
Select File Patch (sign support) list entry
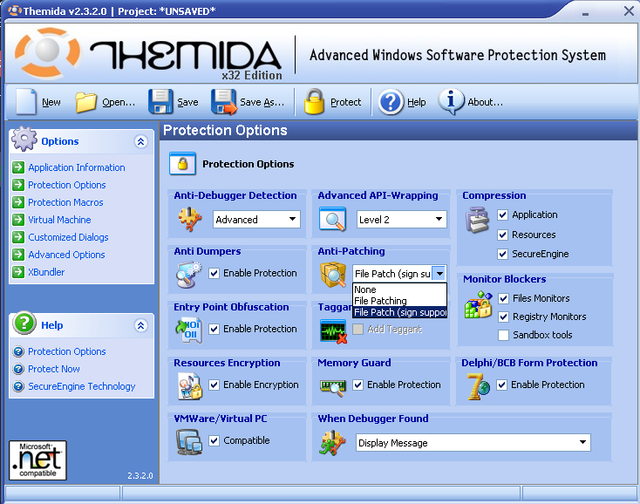coord(400,312)
